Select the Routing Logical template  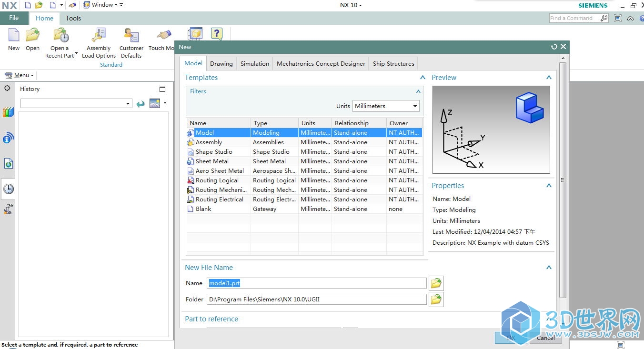coord(304,180)
